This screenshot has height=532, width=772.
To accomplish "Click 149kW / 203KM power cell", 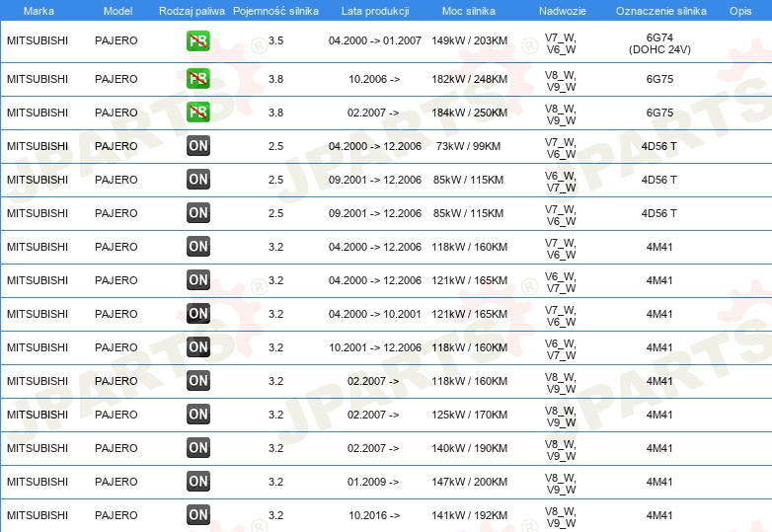I will pyautogui.click(x=469, y=40).
